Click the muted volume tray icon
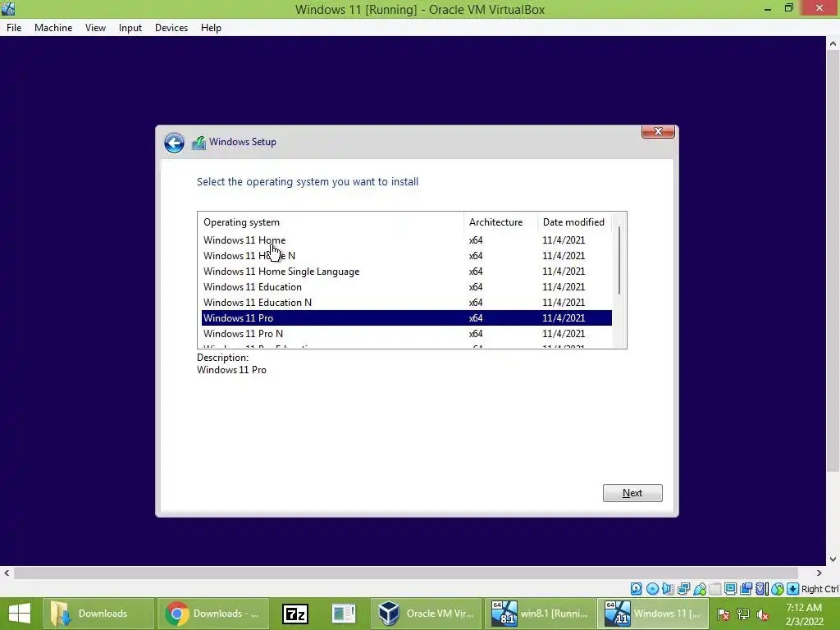This screenshot has width=840, height=630. click(763, 614)
